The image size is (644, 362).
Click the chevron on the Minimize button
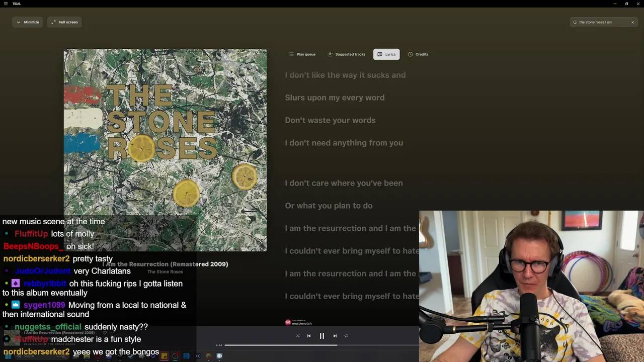(x=19, y=22)
